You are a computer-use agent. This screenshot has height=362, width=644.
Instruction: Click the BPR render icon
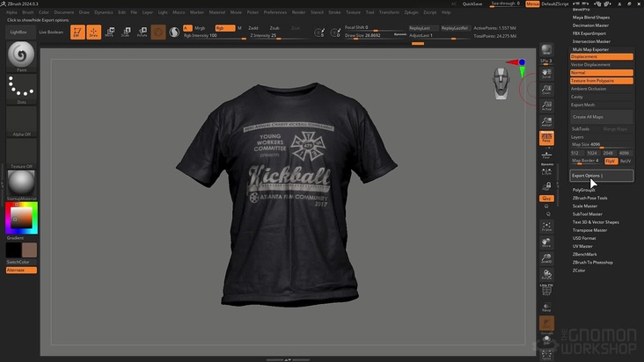click(546, 50)
